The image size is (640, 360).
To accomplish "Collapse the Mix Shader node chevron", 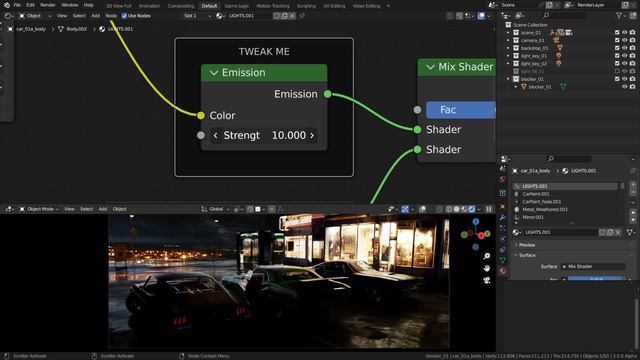I will pyautogui.click(x=430, y=67).
